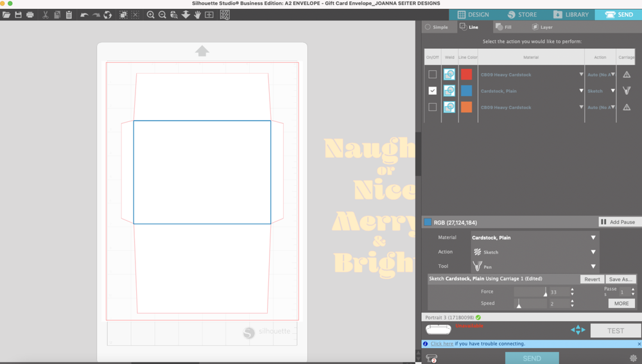Click the Add Pause button

click(618, 222)
